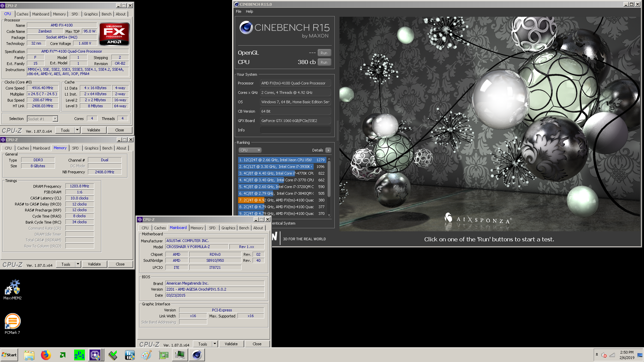Image resolution: width=644 pixels, height=362 pixels.
Task: Open the Graphics tab in Memory CPU-Z window
Action: (x=92, y=148)
